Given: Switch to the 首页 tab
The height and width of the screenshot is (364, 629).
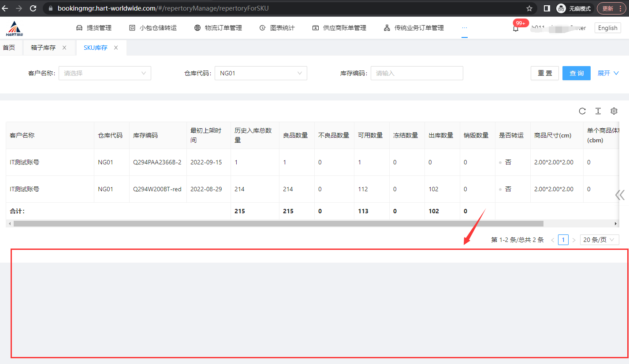Looking at the screenshot, I should 9,48.
